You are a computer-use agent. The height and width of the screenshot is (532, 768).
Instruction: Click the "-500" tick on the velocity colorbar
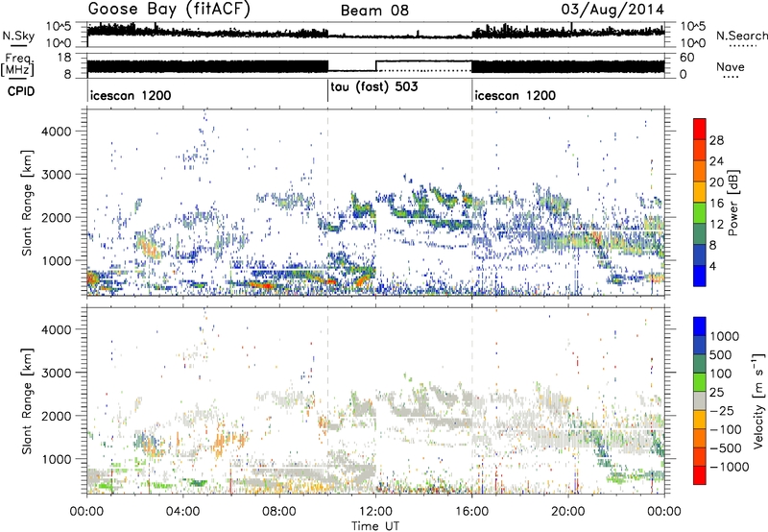tap(725, 448)
